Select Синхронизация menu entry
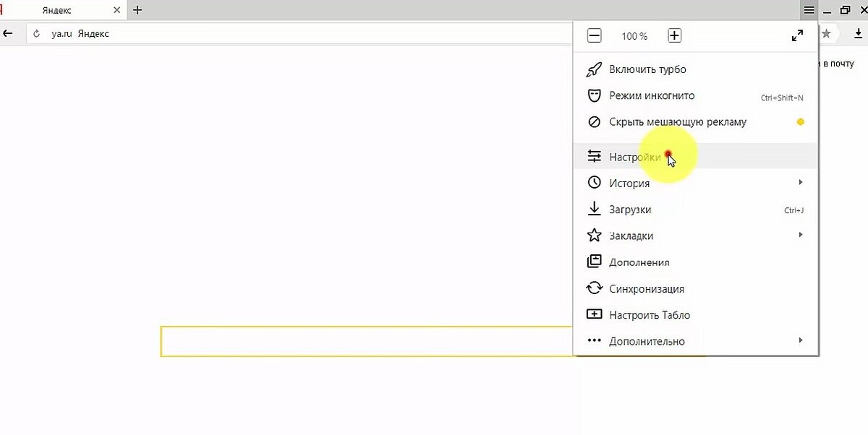 [696, 288]
